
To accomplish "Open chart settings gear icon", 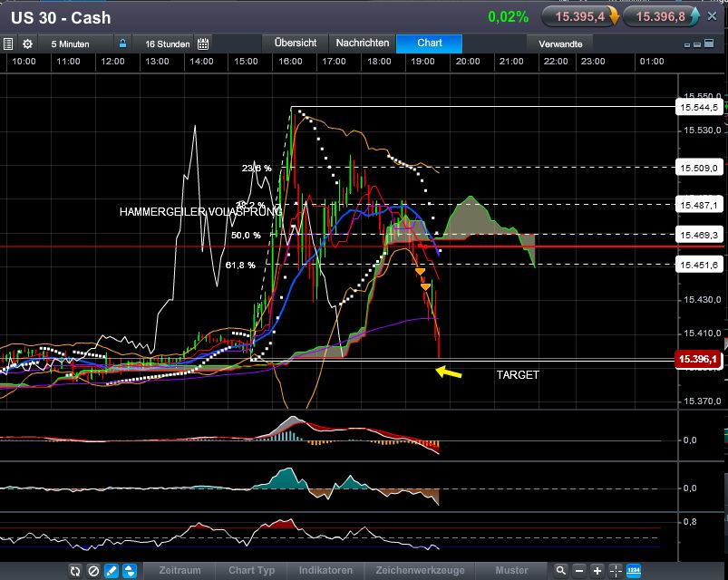I will (x=27, y=44).
